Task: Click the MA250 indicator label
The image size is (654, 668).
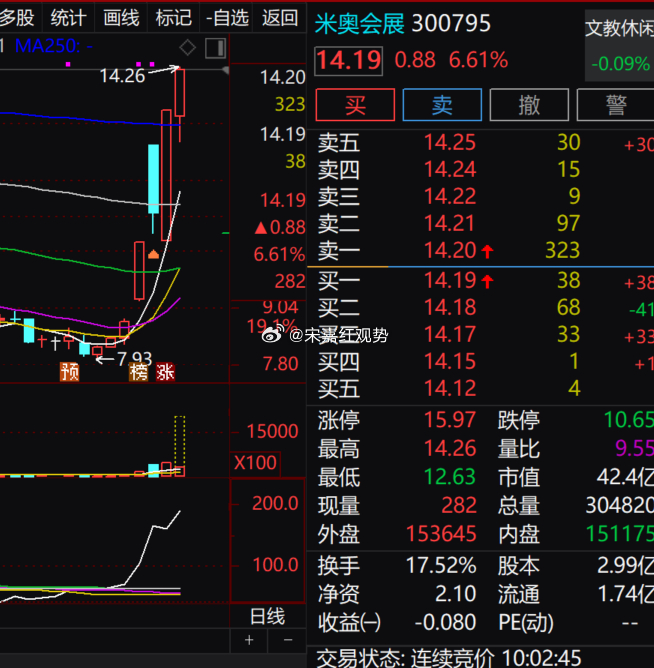Action: click(x=53, y=46)
